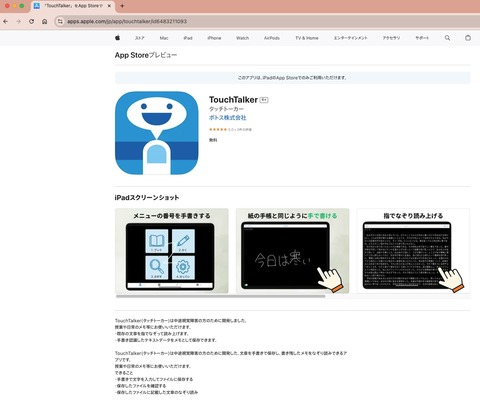Open screenshot 紙の手帳と同じように手で書ける
The height and width of the screenshot is (401, 480).
pos(292,251)
